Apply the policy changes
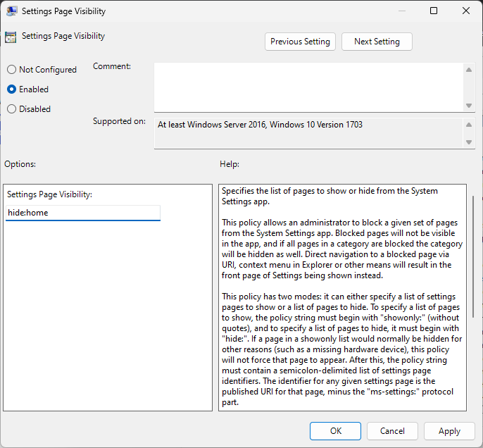The image size is (483, 448). click(x=449, y=431)
